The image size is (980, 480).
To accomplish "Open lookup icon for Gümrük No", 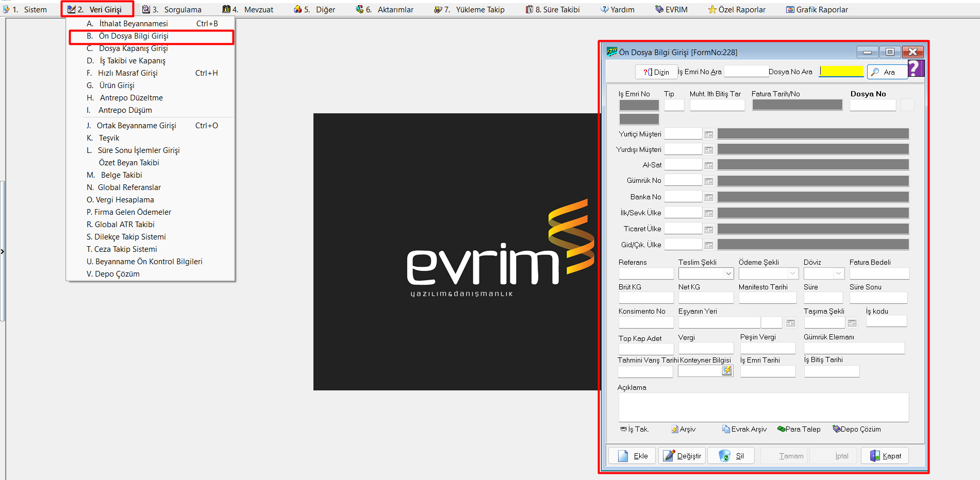I will tap(709, 181).
